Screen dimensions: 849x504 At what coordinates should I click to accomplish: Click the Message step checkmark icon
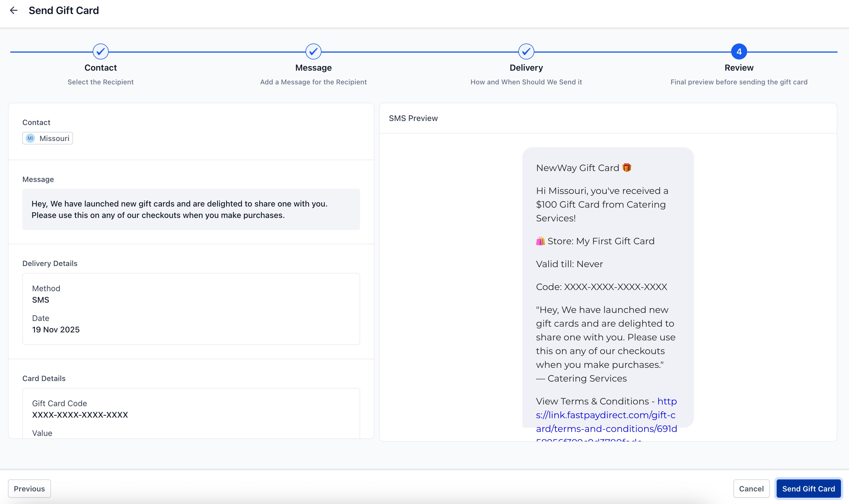(x=313, y=51)
